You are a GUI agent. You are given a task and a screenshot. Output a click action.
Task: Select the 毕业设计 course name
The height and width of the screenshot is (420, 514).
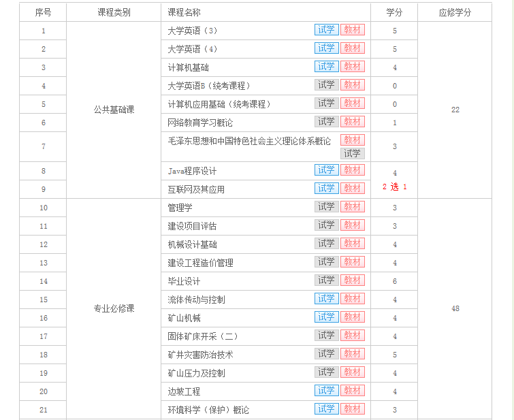click(184, 281)
